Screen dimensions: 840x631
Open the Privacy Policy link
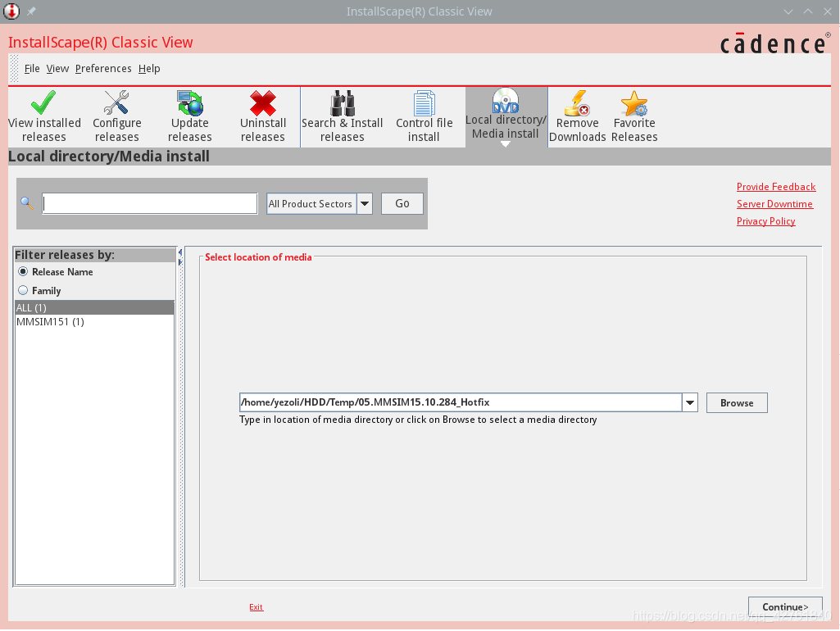point(765,220)
